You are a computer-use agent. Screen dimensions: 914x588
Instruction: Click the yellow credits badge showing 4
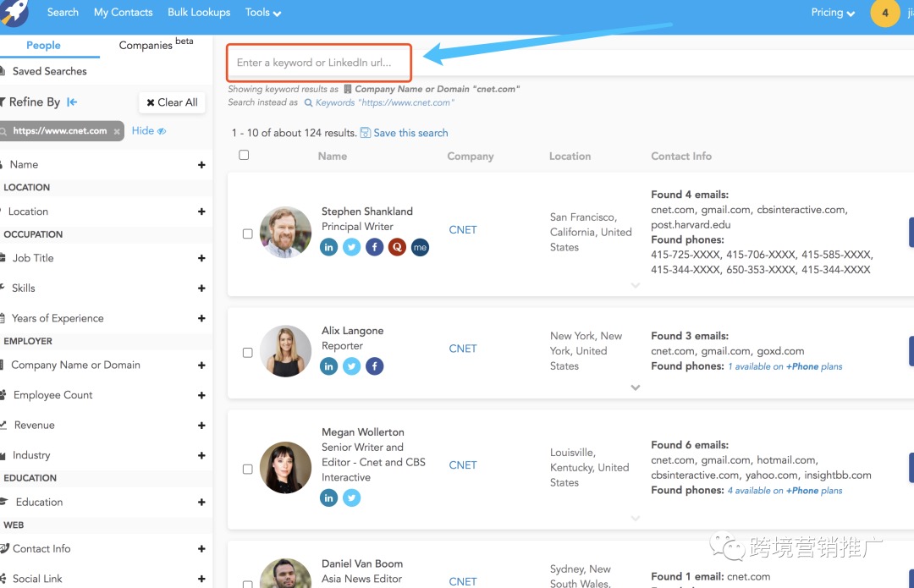point(885,12)
